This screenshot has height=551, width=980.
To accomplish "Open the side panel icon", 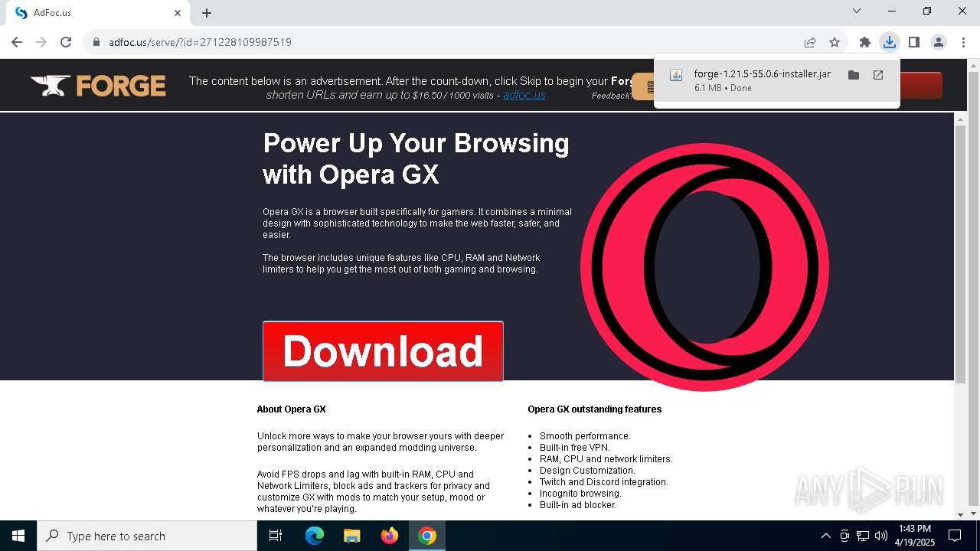I will point(914,42).
